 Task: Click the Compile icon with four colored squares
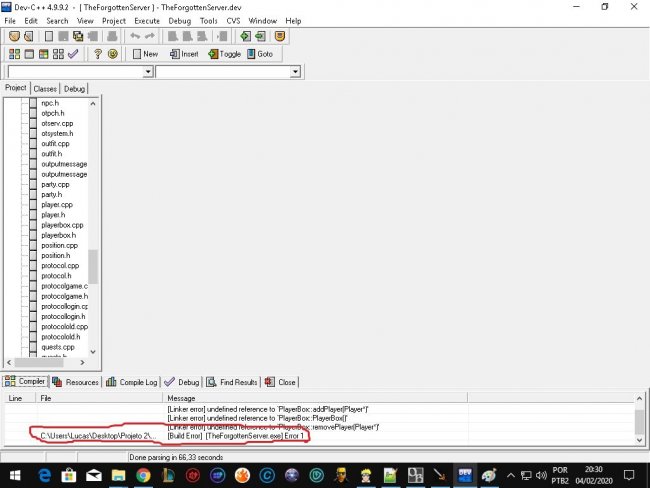click(x=15, y=54)
